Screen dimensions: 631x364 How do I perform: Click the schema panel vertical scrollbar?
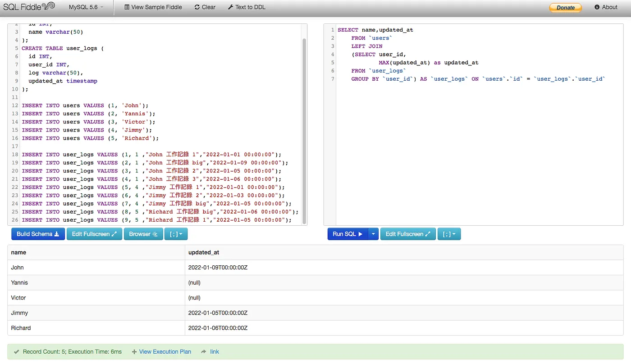click(304, 131)
